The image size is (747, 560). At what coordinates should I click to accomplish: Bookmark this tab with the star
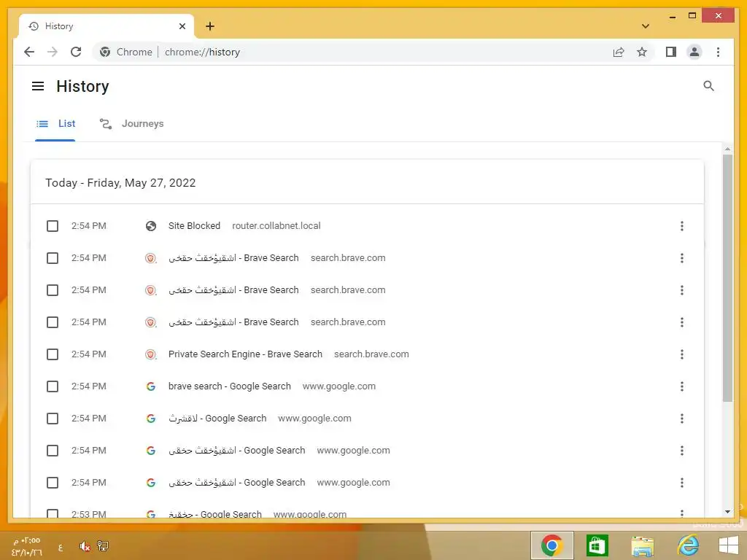tap(642, 52)
